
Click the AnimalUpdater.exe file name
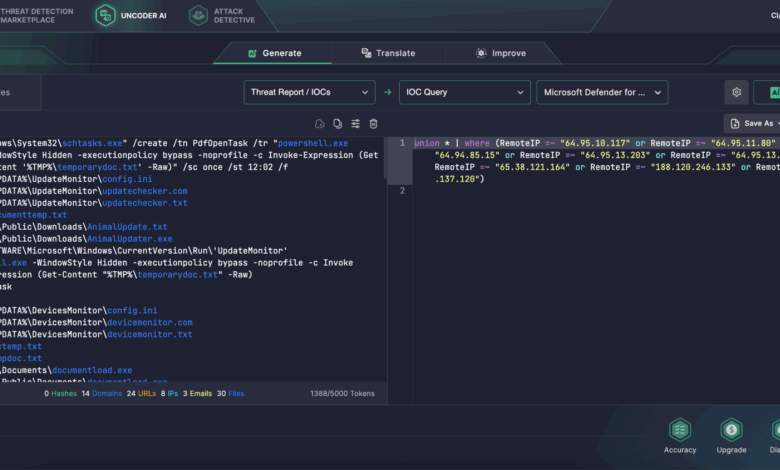point(129,239)
